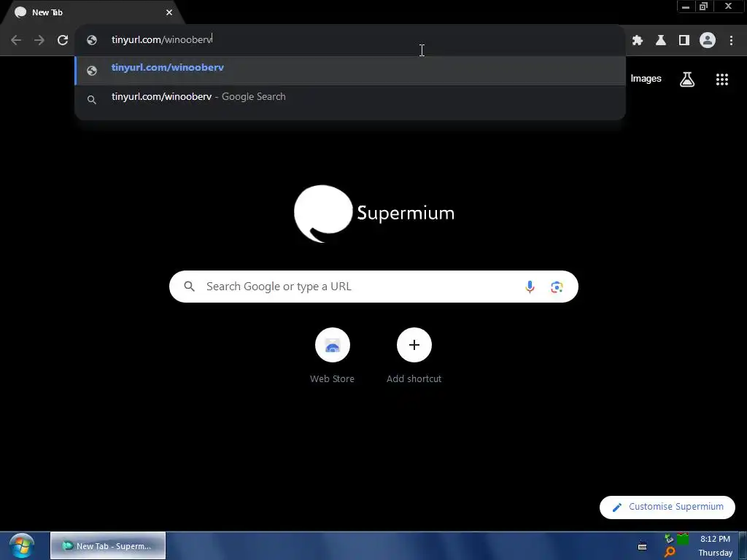Click the Add shortcut label text
The width and height of the screenshot is (747, 560).
click(414, 379)
